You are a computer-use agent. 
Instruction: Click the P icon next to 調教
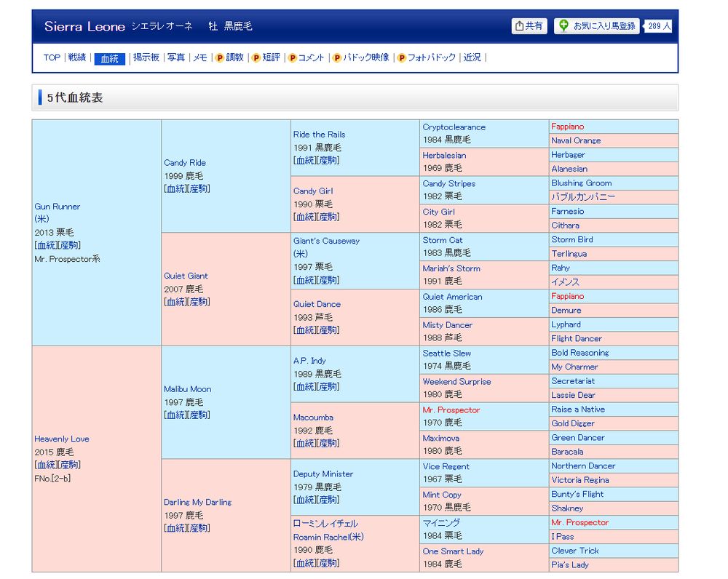220,58
